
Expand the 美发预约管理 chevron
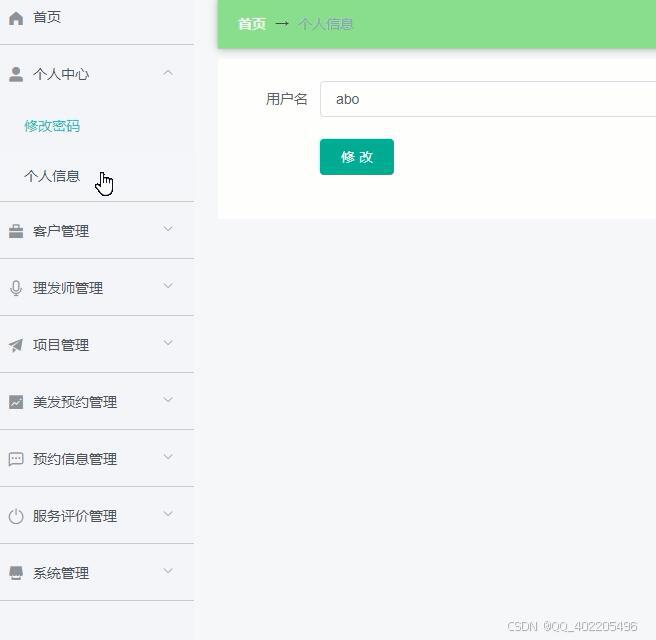(168, 400)
